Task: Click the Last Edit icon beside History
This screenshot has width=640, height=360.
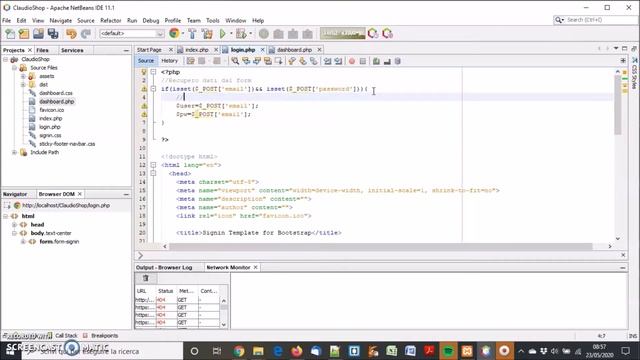Action: (191, 61)
